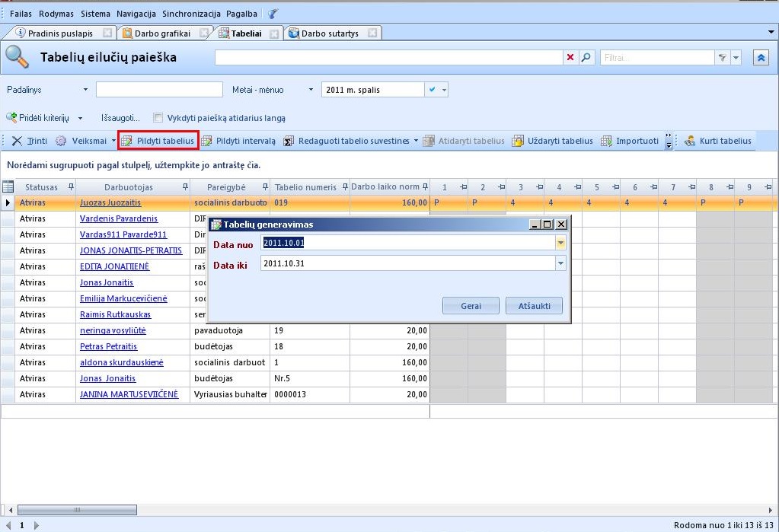Screen dimensions: 779x532
Task: Open the Navigacija menu
Action: [136, 14]
